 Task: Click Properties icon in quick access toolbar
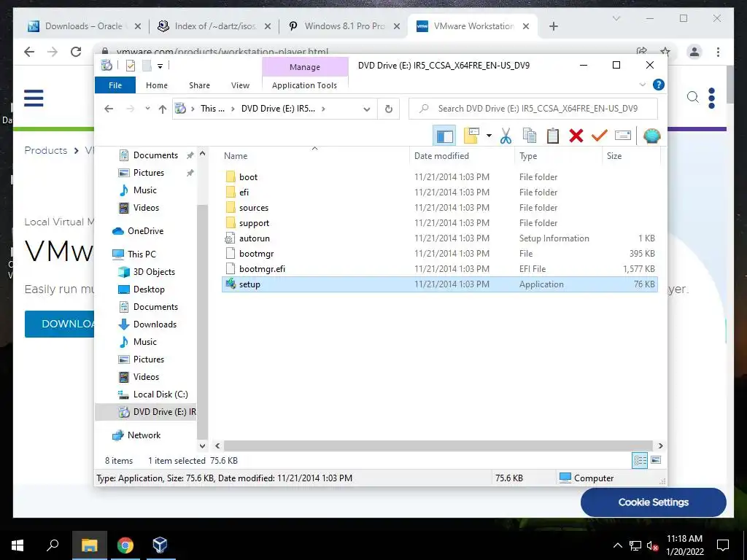pos(130,66)
